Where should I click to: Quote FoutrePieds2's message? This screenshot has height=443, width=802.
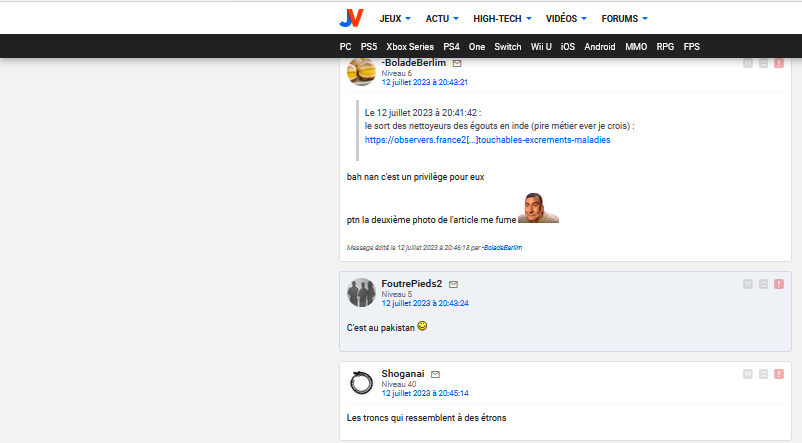[747, 284]
